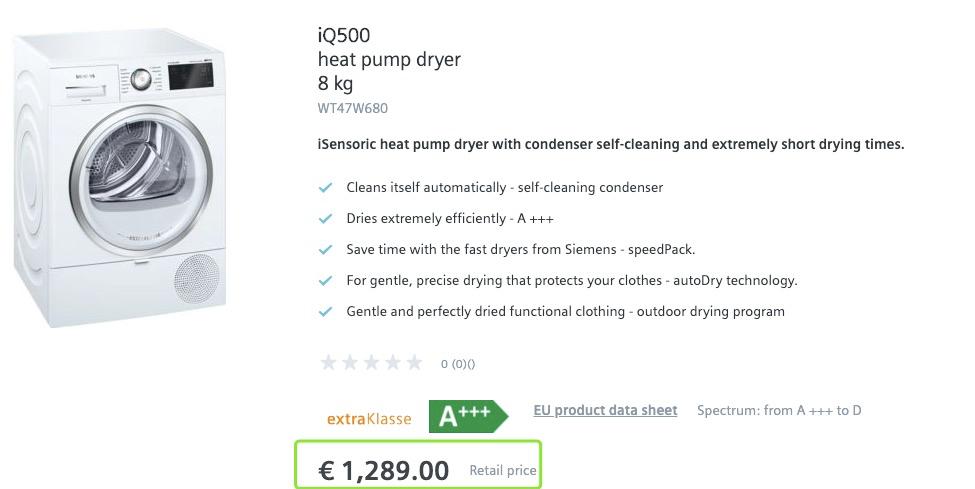Click the € 1,289.00 price
The height and width of the screenshot is (489, 975).
384,470
